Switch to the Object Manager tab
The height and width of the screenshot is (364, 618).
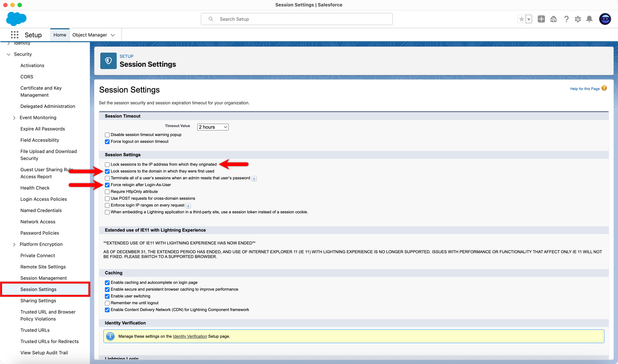tap(90, 35)
